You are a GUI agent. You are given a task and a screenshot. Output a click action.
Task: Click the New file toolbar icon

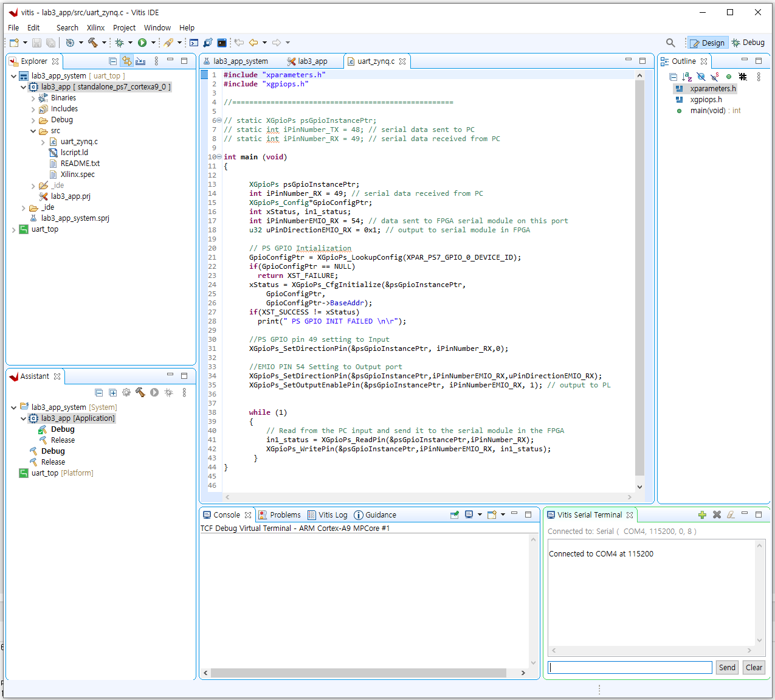[14, 43]
